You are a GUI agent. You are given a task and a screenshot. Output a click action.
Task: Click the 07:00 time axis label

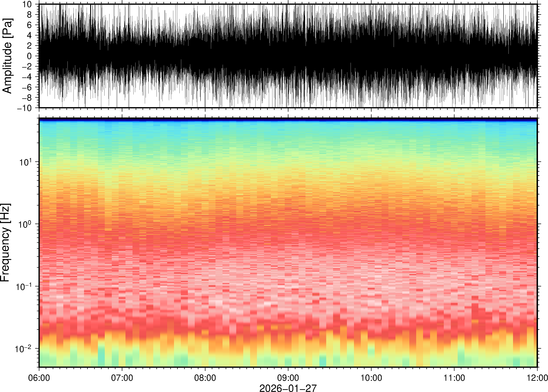click(122, 378)
